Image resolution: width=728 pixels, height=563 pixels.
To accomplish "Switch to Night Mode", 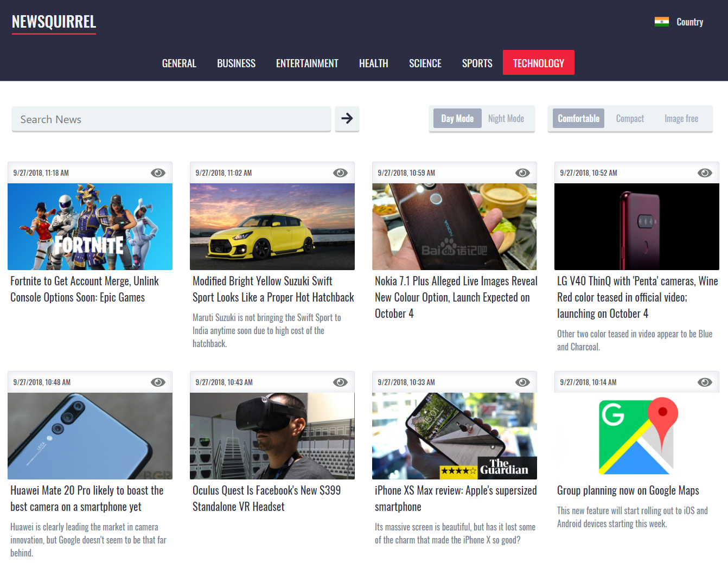I will 506,118.
